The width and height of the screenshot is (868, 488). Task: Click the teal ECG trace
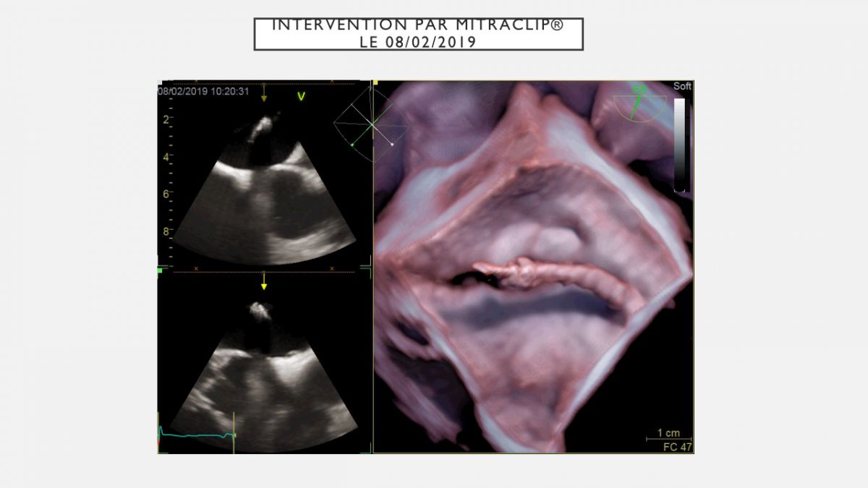(197, 434)
